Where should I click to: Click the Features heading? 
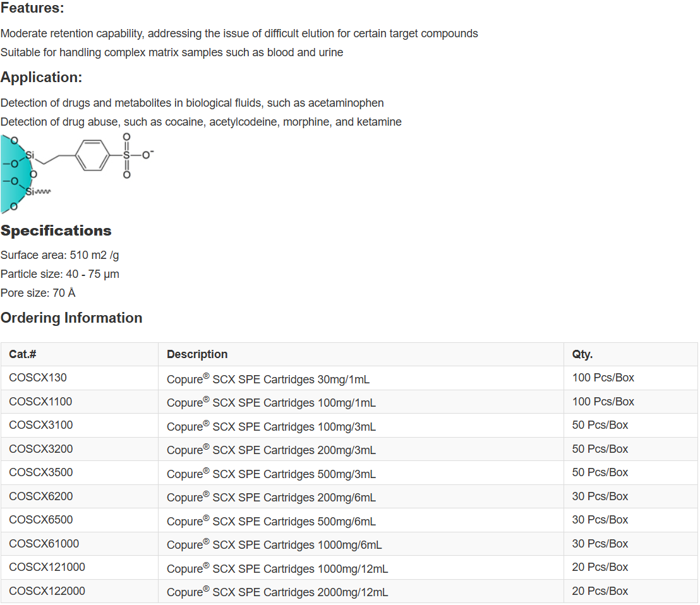(32, 8)
